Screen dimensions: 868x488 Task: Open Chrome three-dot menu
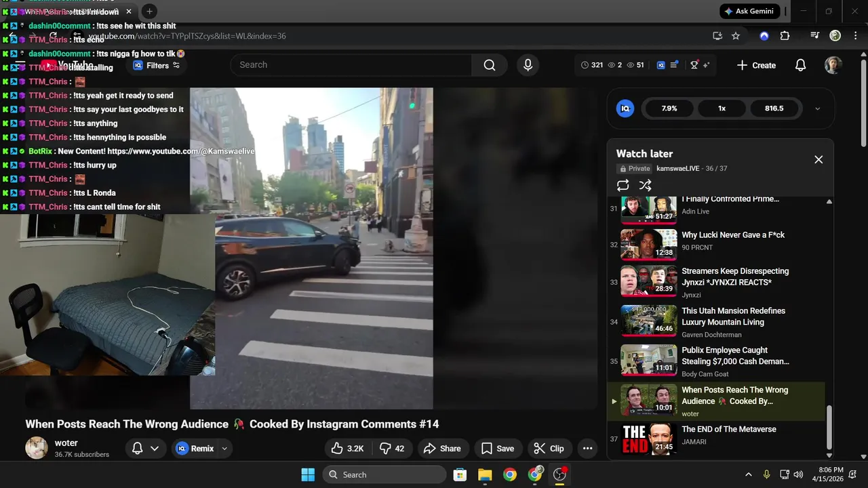click(854, 36)
